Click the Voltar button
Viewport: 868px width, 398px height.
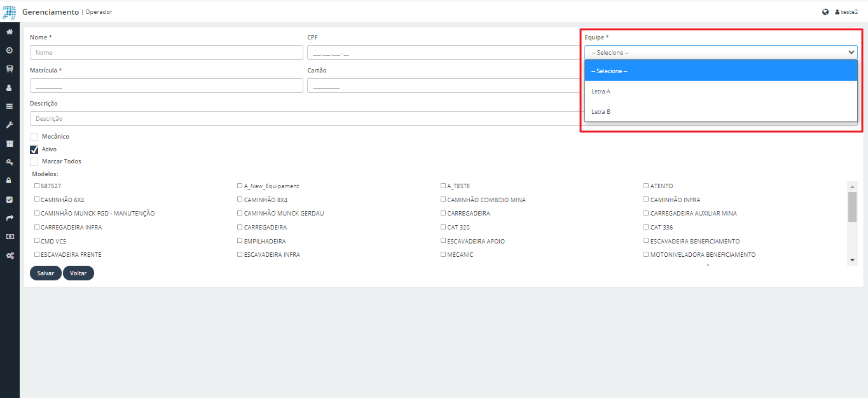click(78, 273)
